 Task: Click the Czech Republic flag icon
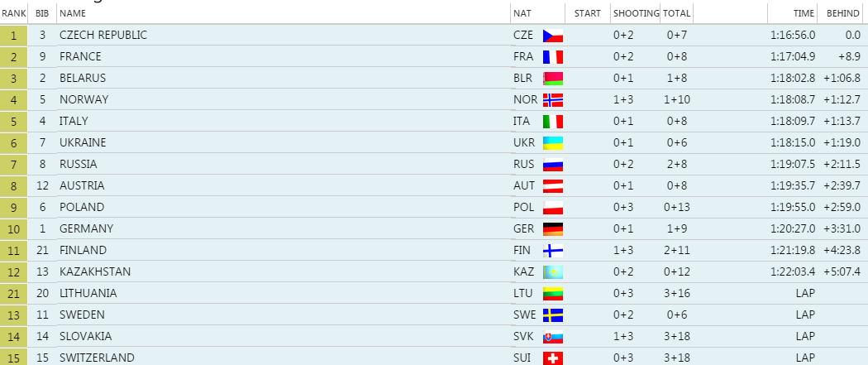point(552,36)
